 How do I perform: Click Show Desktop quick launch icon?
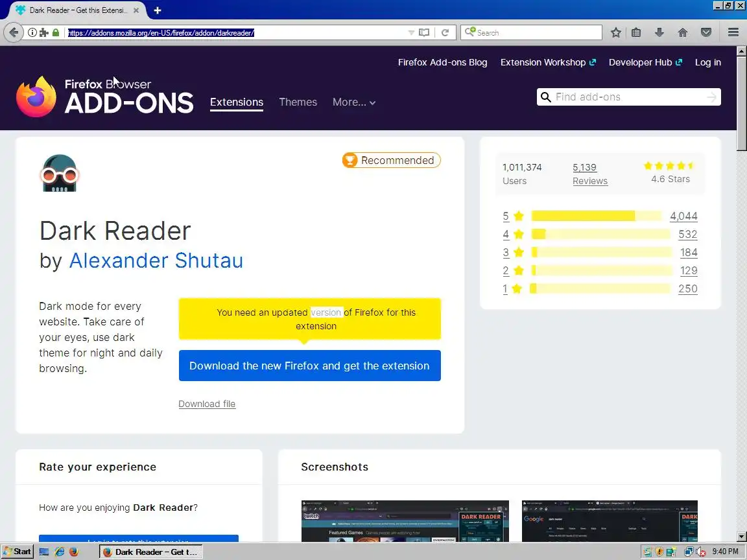[x=44, y=552]
